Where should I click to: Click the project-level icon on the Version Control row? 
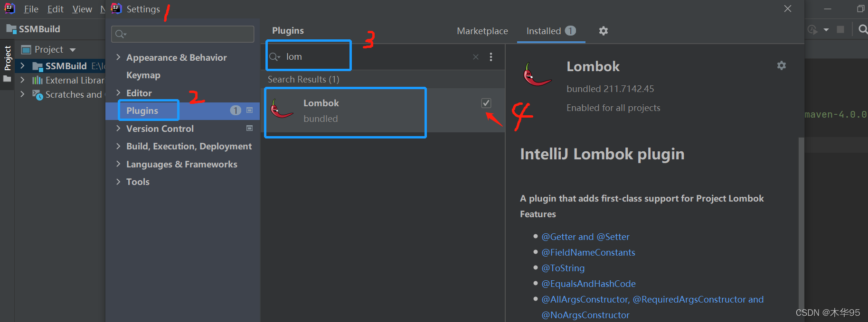pos(250,128)
